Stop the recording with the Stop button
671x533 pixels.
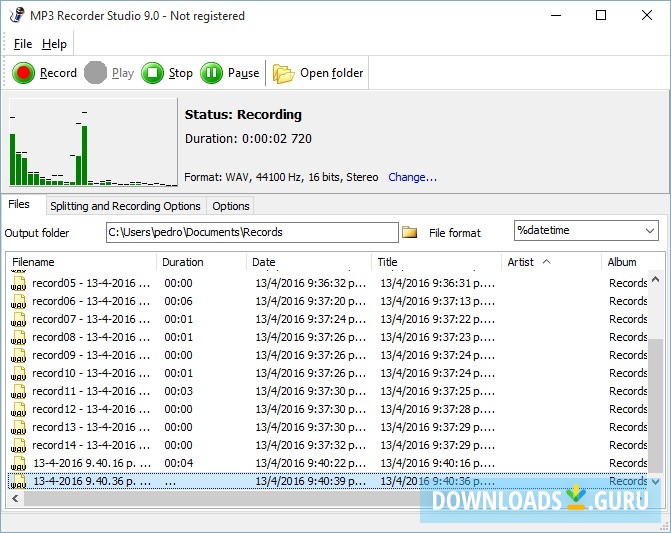tap(167, 73)
